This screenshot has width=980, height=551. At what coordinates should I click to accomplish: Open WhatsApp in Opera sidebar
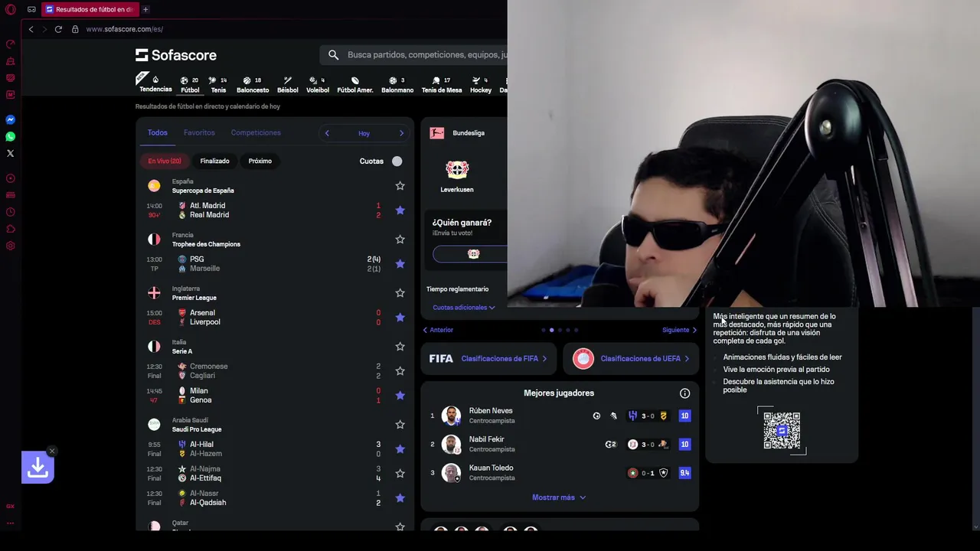[11, 137]
